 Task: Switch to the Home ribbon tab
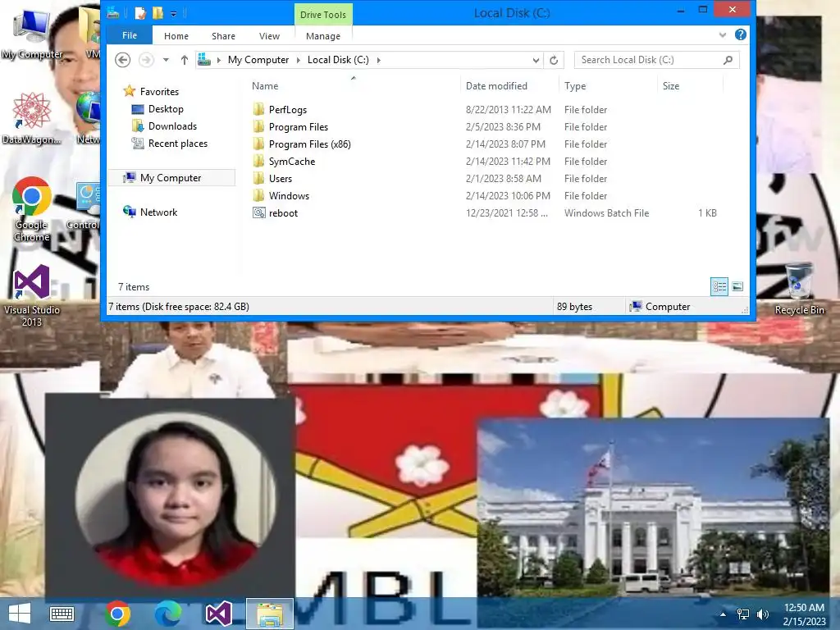tap(176, 36)
